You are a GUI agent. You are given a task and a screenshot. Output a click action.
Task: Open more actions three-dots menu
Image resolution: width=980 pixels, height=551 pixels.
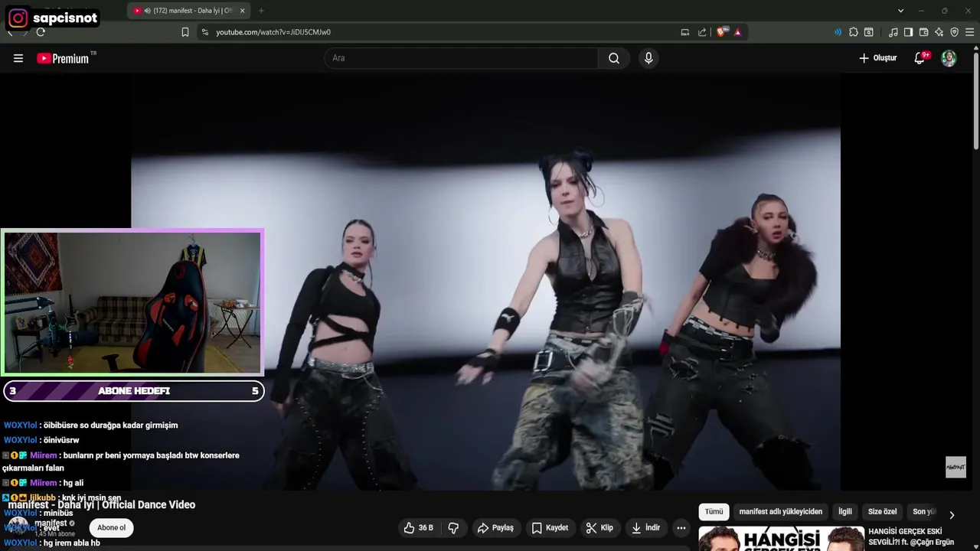(681, 528)
